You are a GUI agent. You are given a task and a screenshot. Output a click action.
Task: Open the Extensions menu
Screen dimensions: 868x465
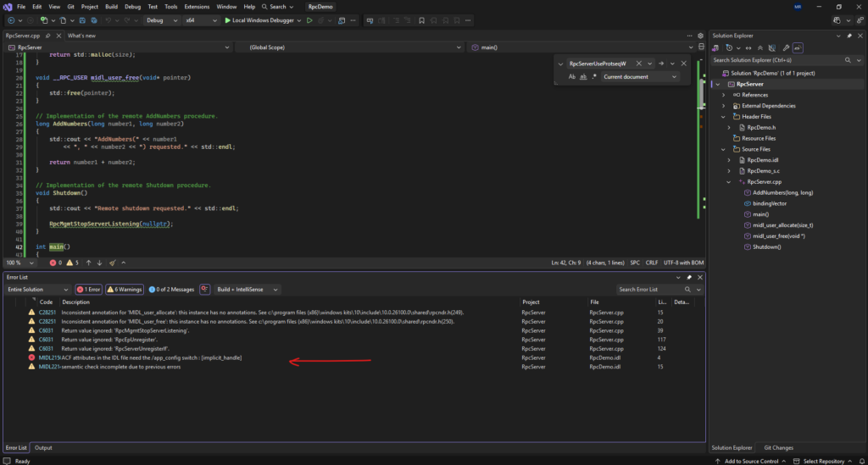point(197,7)
